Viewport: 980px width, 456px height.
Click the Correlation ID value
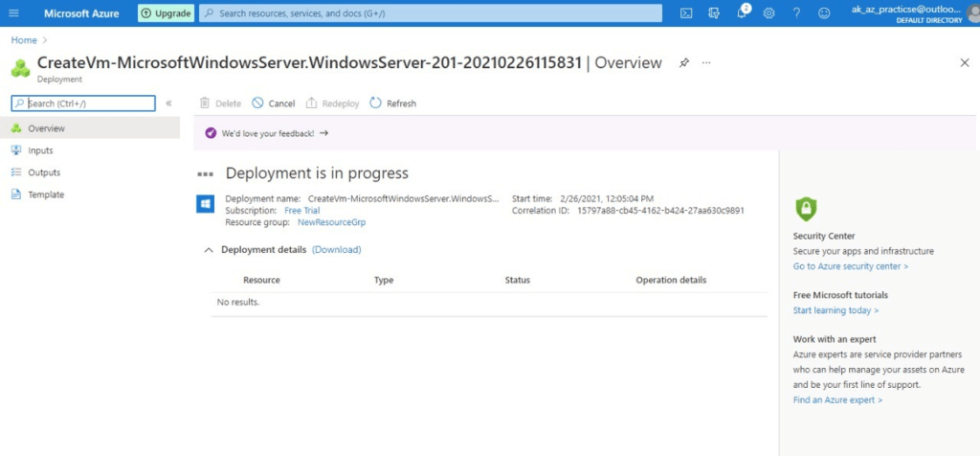pos(660,210)
